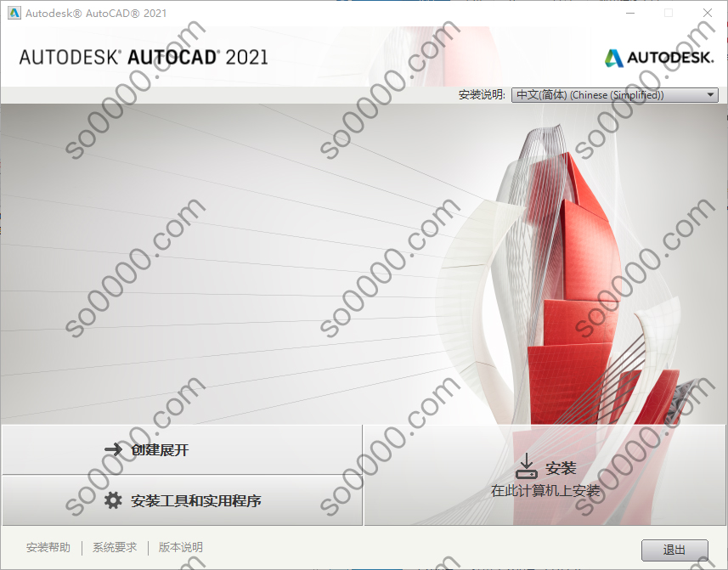Close the AutoCAD 2021 installer window

tap(707, 13)
